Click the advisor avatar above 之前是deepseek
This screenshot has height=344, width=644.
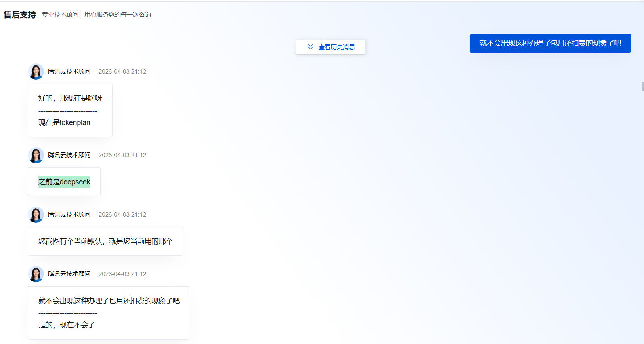pyautogui.click(x=36, y=155)
